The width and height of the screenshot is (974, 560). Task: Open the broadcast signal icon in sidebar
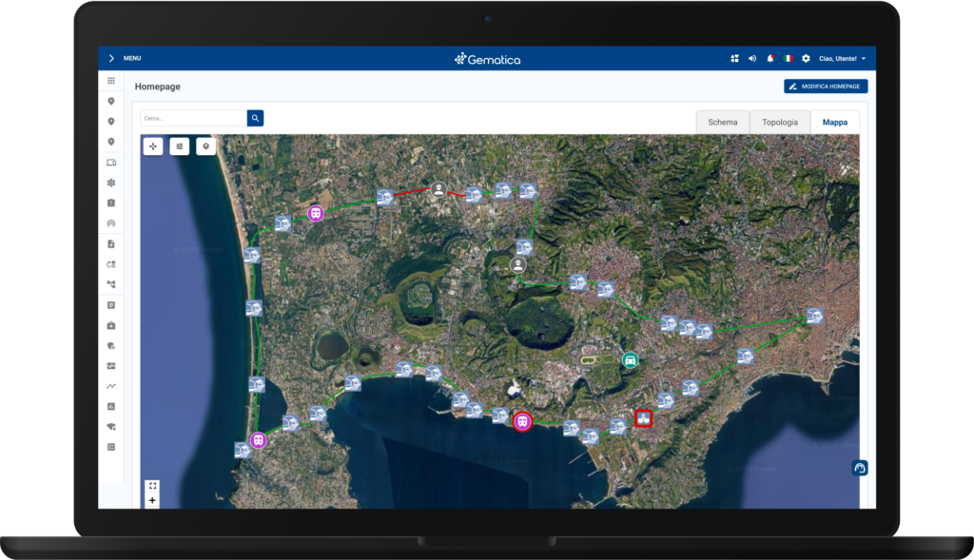point(111,223)
